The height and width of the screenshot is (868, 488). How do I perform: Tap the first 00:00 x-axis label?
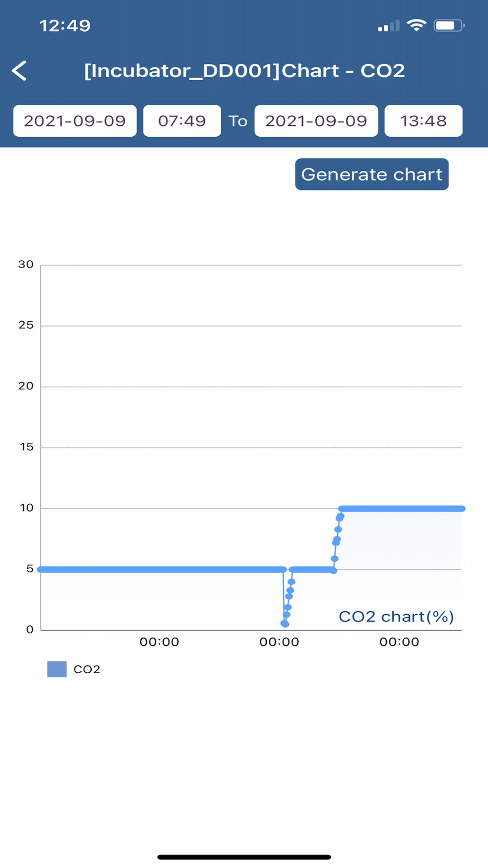[159, 642]
